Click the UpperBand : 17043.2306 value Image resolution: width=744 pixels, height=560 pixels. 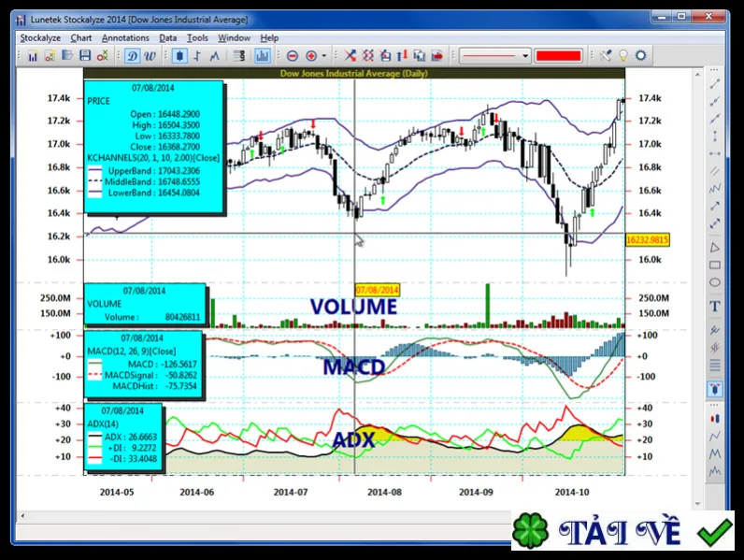pos(179,171)
